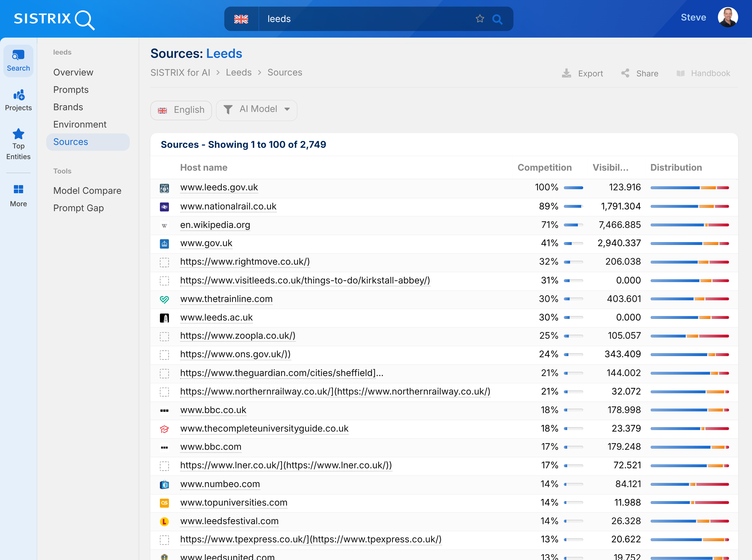Click the Leeds breadcrumb link
This screenshot has height=560, width=752.
pos(239,72)
